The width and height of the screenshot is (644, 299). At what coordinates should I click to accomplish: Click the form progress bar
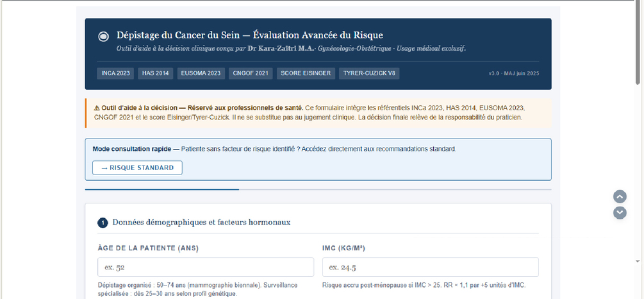tap(318, 189)
